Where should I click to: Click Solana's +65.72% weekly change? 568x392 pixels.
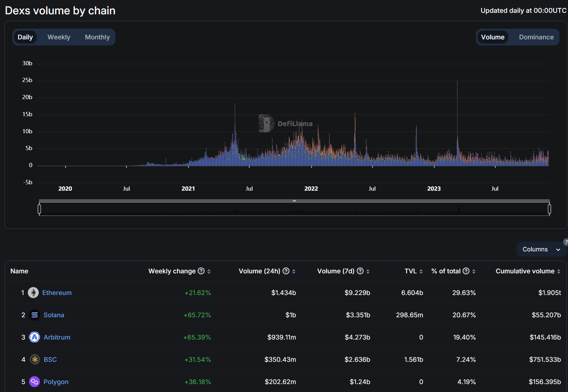pyautogui.click(x=197, y=315)
